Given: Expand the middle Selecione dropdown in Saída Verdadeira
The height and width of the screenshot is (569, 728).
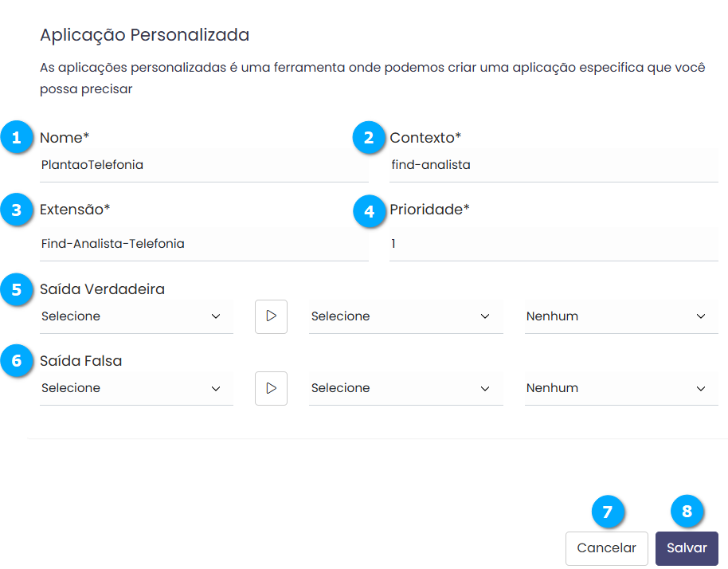Looking at the screenshot, I should (405, 316).
